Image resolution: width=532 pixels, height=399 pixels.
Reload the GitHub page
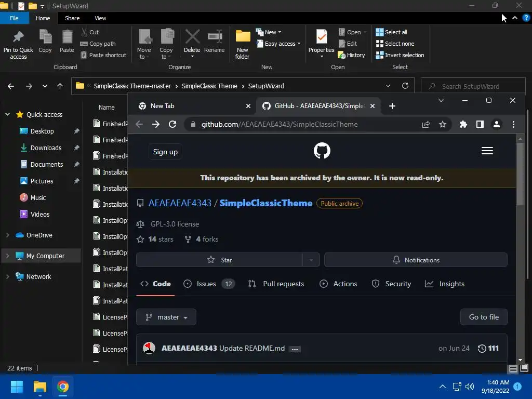click(x=172, y=124)
